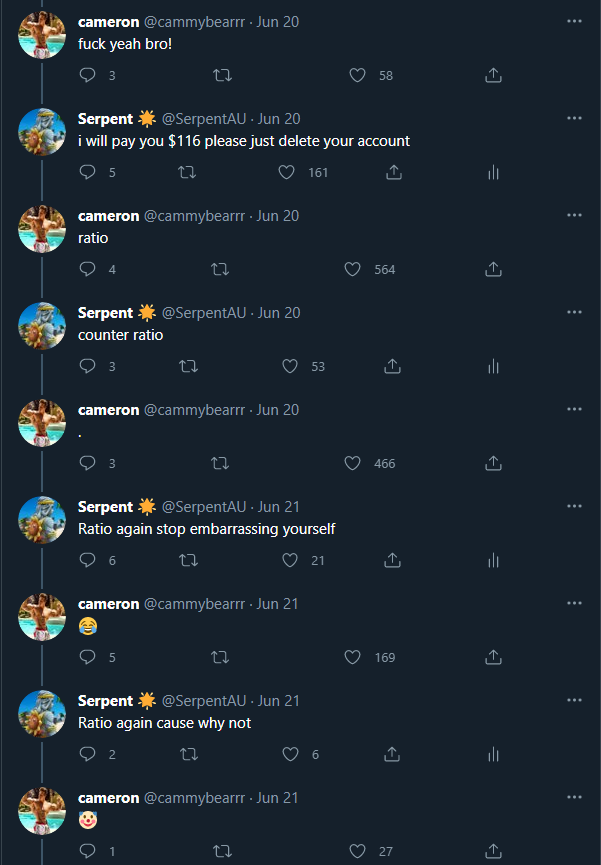This screenshot has height=865, width=601.
Task: Open cameron's profile name on clown emoji tweet
Action: tap(108, 798)
